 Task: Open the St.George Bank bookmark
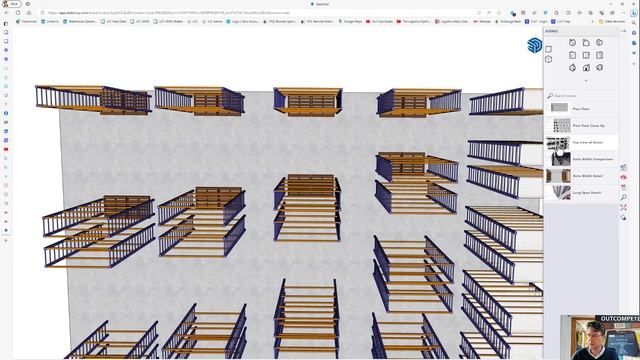[x=508, y=21]
